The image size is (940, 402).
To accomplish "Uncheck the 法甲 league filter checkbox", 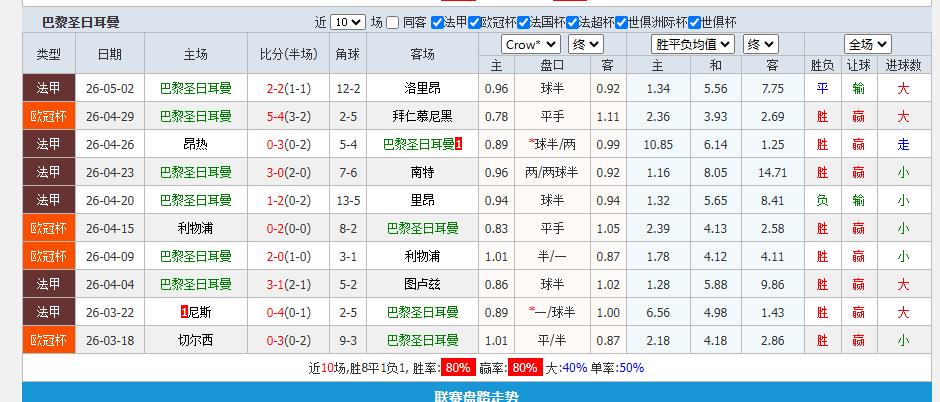I will coord(437,23).
